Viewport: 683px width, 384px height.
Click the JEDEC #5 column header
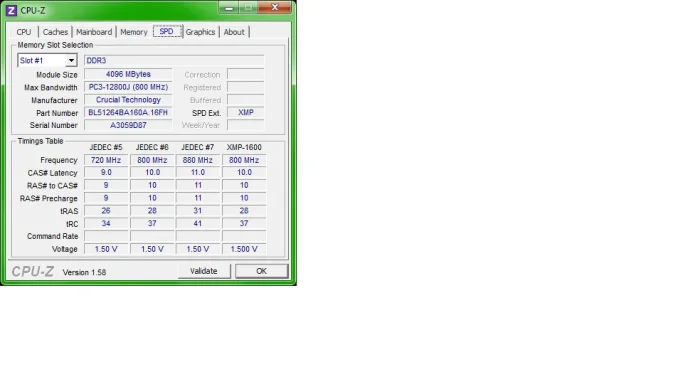click(x=106, y=147)
